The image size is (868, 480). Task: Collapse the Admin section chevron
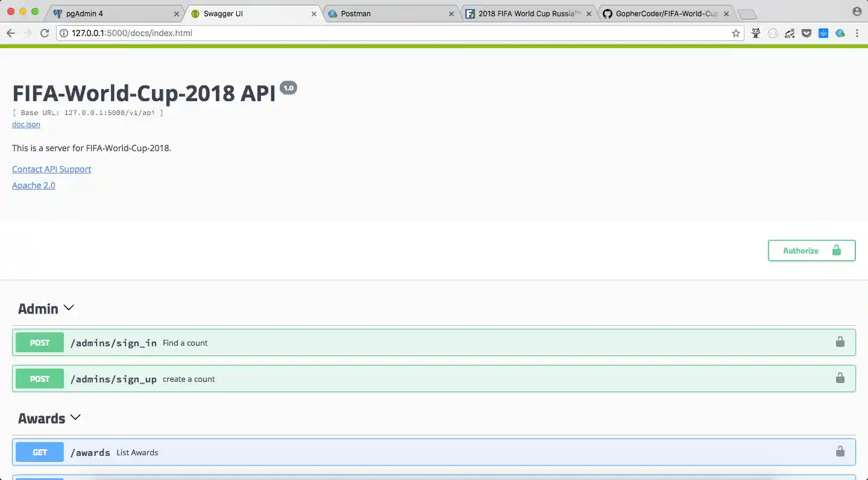(68, 307)
